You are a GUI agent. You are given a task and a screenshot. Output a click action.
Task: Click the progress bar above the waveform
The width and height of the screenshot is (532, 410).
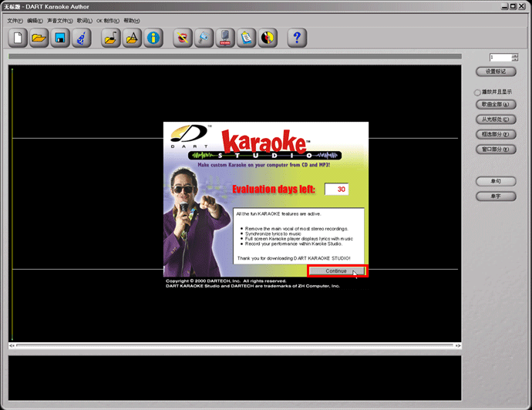click(x=235, y=56)
